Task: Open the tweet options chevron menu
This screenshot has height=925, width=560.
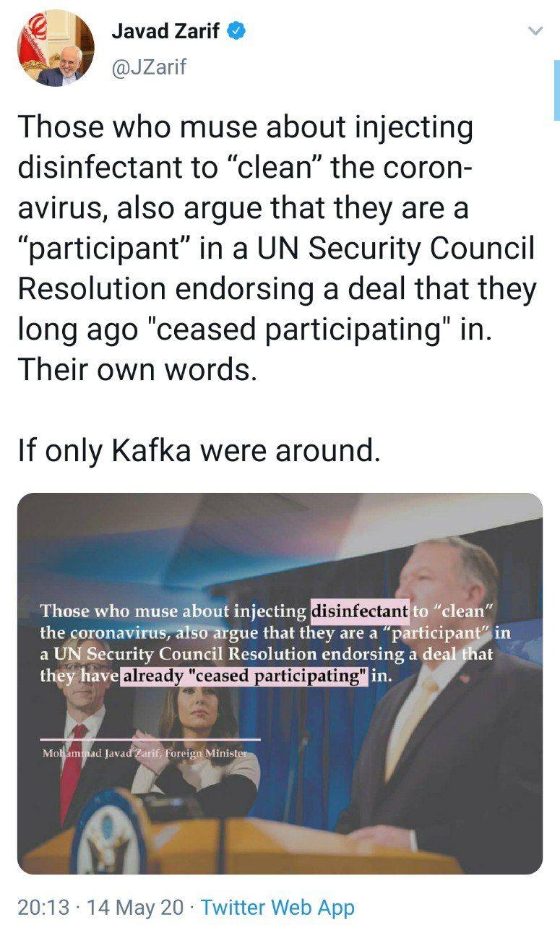Action: point(535,30)
